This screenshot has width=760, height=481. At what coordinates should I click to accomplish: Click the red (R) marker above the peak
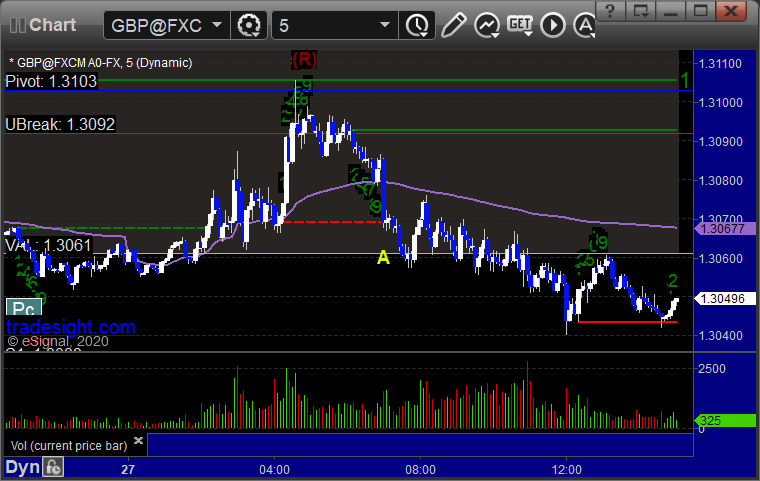click(x=304, y=59)
